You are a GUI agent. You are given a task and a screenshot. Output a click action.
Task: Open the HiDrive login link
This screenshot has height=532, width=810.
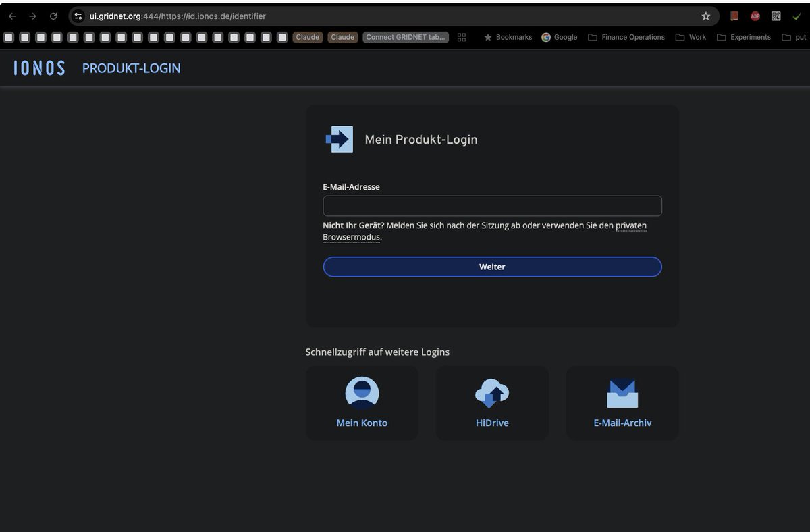tap(492, 423)
